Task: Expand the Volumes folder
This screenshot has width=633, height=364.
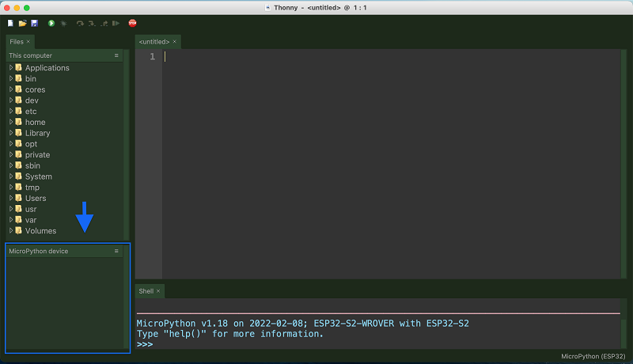Action: click(11, 231)
